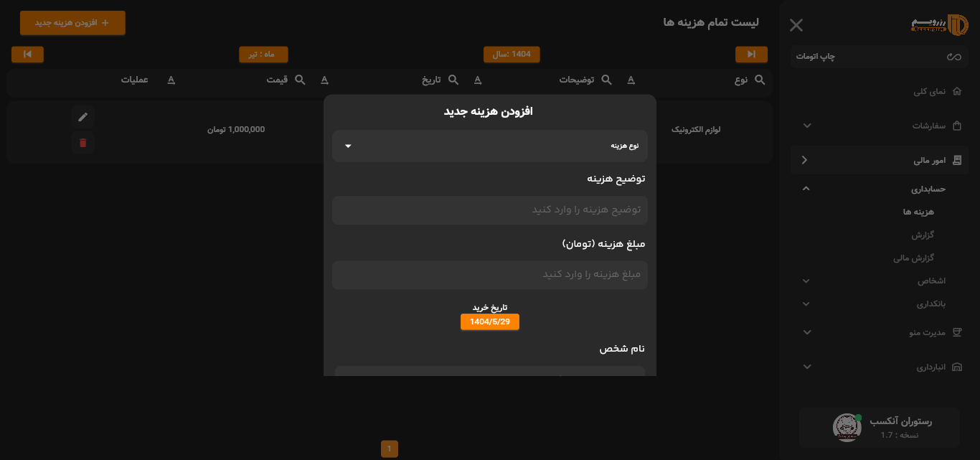
Task: Click the چاپ اتومات sidebar entry
Action: click(x=880, y=57)
